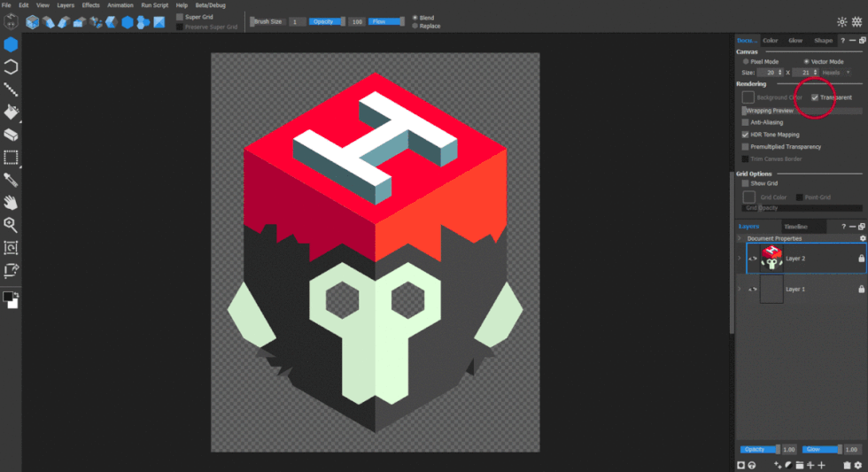Select the eraser tool

11,135
